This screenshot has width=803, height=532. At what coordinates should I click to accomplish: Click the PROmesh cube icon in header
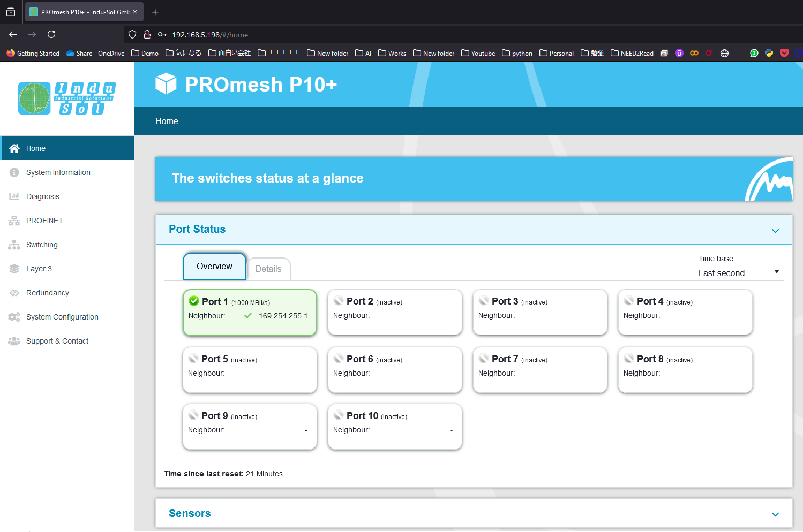tap(166, 84)
